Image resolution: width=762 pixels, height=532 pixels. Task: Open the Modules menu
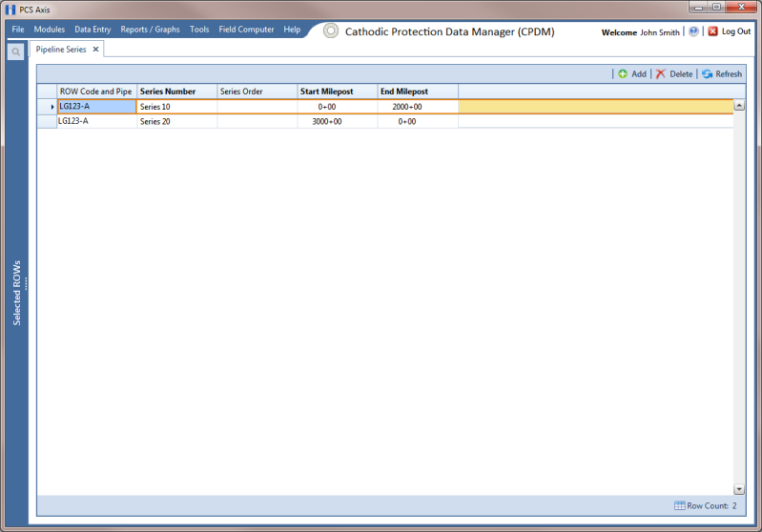coord(49,30)
